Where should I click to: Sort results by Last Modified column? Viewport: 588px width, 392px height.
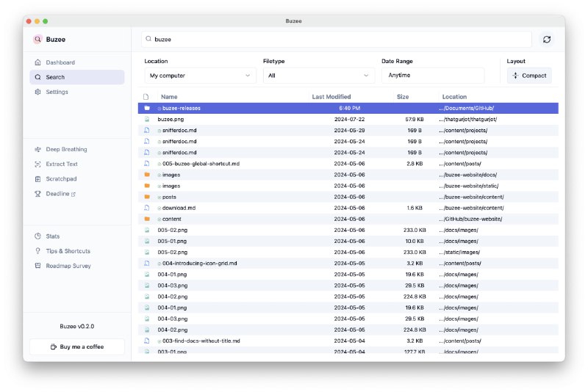pos(331,97)
